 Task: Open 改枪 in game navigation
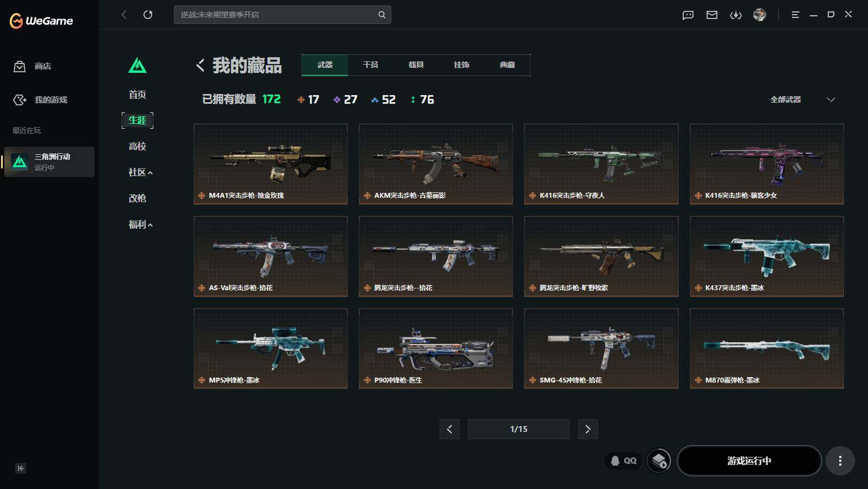coord(138,198)
